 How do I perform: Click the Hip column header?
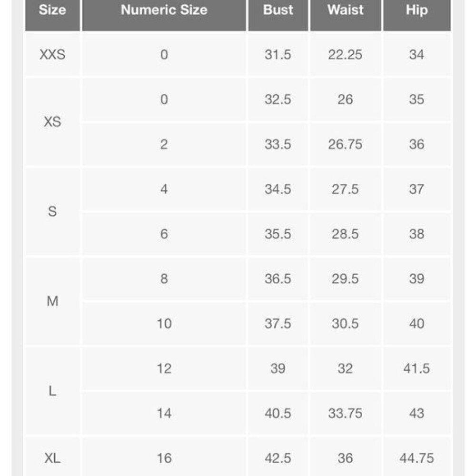click(417, 15)
